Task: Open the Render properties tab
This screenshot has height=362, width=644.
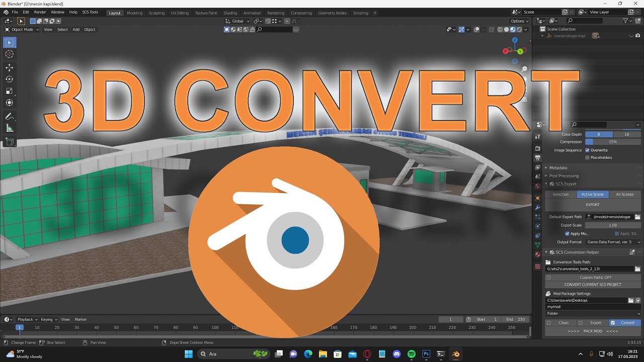Action: pos(538,148)
